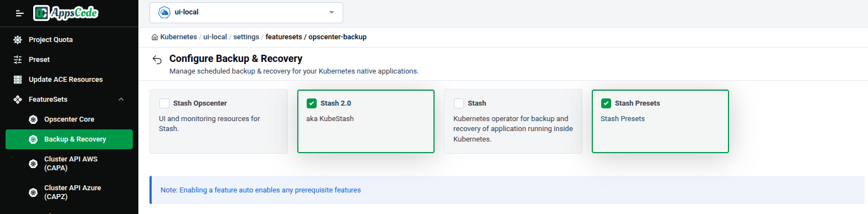Uncheck the Stash 2.0 checkbox

[x=312, y=103]
